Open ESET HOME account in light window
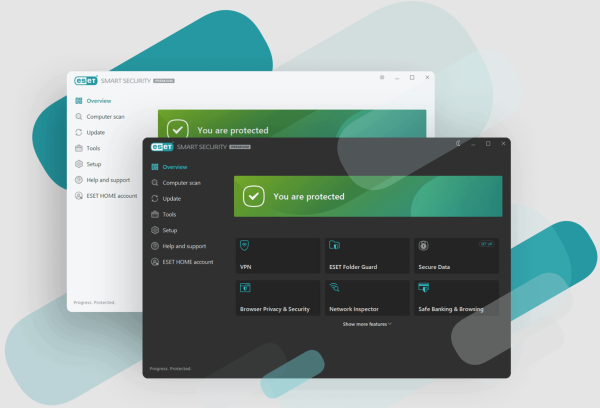 [x=106, y=196]
